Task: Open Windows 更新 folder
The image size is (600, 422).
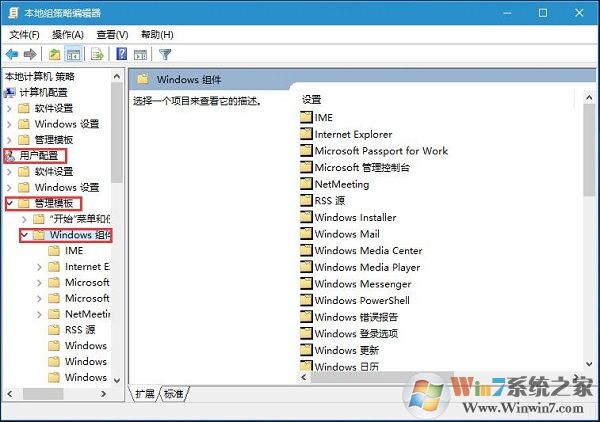Action: pos(339,350)
